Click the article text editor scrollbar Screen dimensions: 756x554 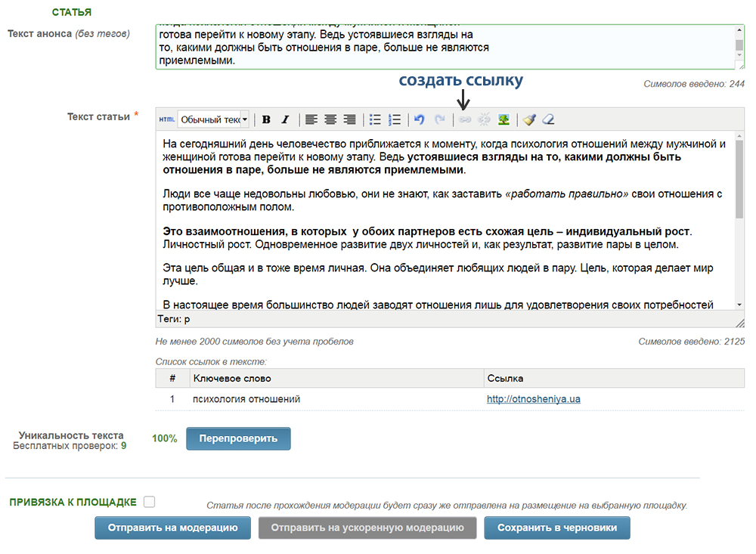[739, 219]
